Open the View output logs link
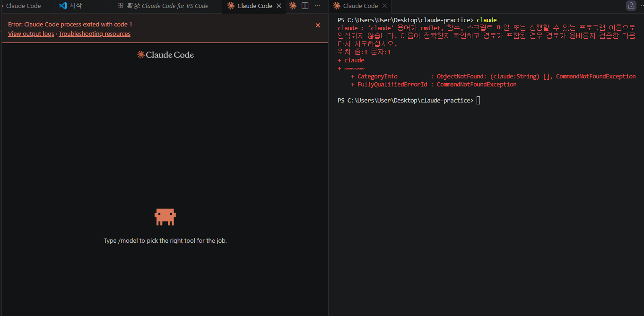644x316 pixels. pyautogui.click(x=31, y=34)
